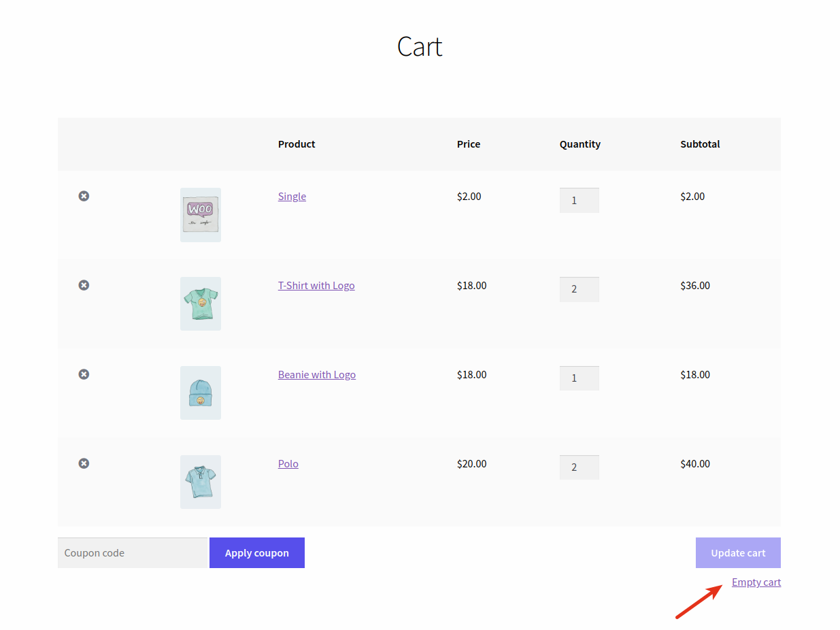
Task: Select the Beanie with Logo quantity field
Action: pyautogui.click(x=579, y=378)
